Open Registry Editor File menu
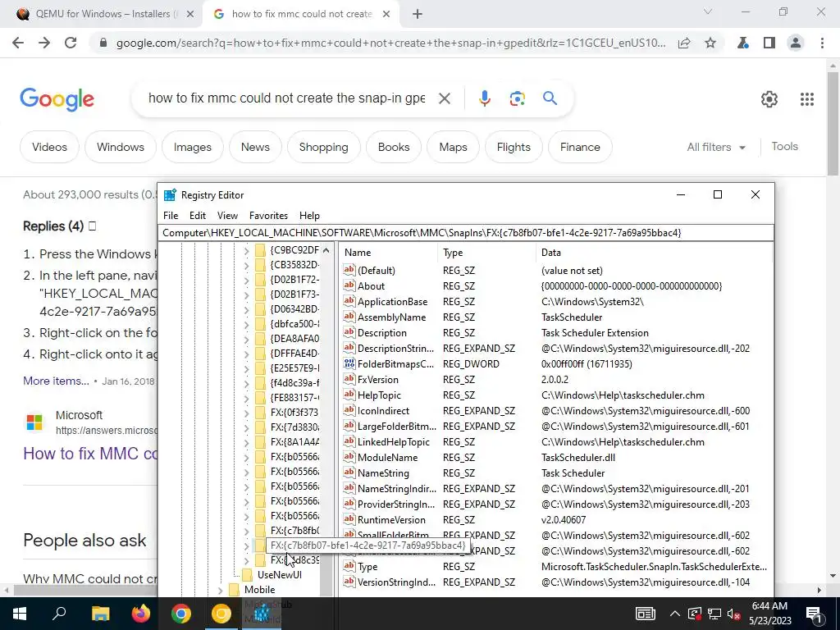Viewport: 840px width, 630px height. pyautogui.click(x=171, y=216)
